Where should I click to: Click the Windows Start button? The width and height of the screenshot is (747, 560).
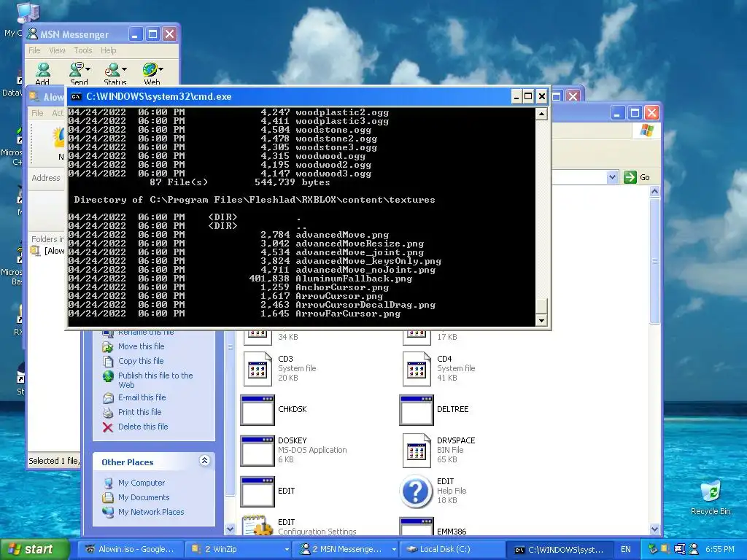coord(35,550)
